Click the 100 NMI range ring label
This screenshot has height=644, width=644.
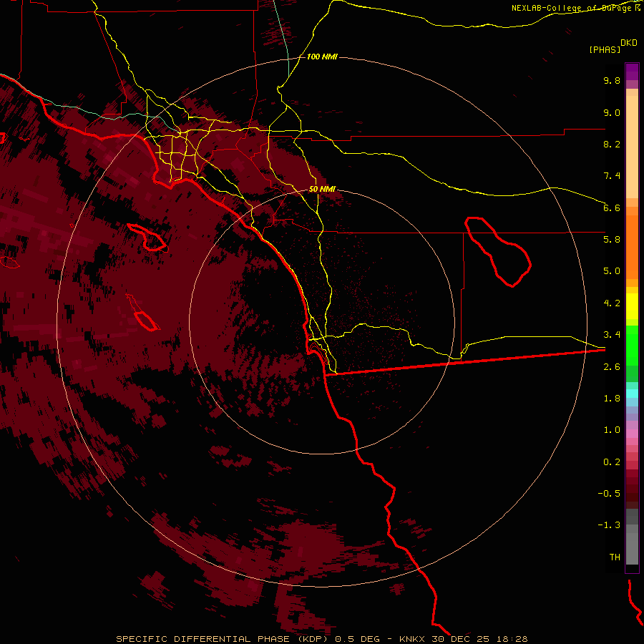tap(322, 57)
